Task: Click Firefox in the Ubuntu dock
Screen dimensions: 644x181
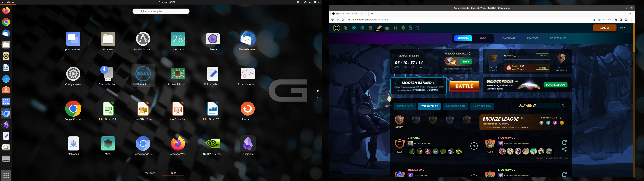Action: (6, 11)
